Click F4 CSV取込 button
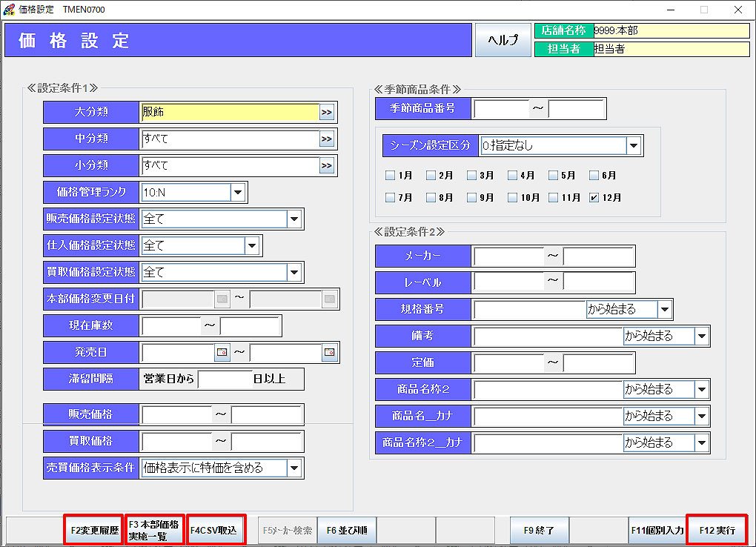The image size is (756, 547). click(x=215, y=530)
